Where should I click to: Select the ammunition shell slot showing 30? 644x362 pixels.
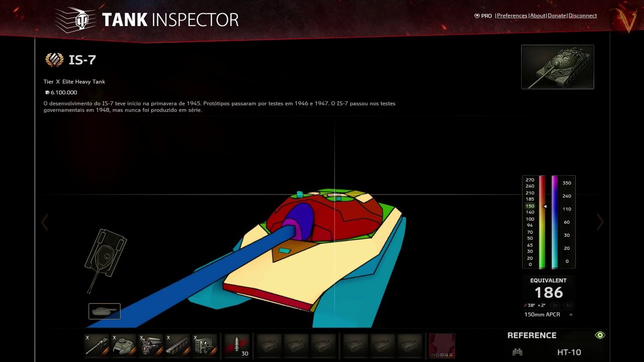(x=237, y=346)
